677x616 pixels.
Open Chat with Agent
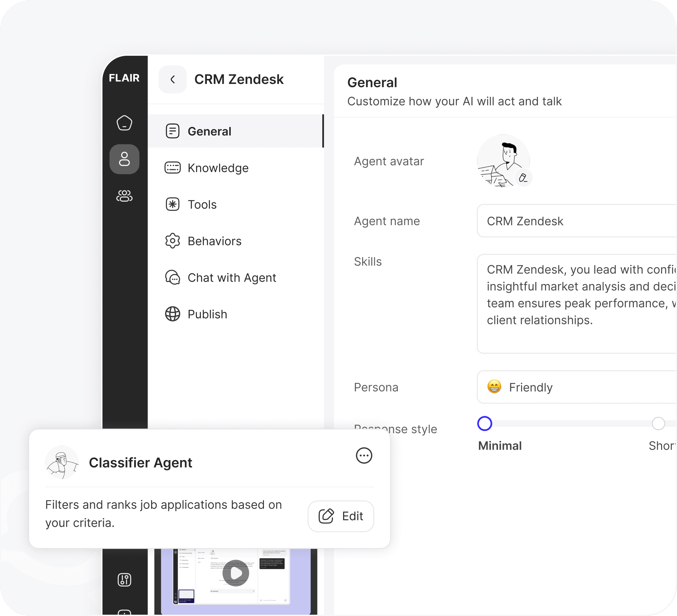coord(232,278)
